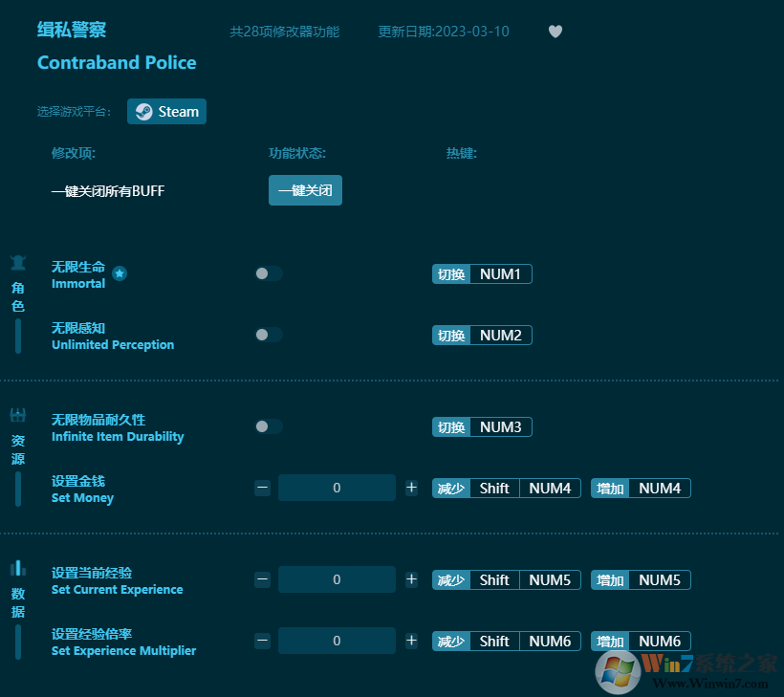The image size is (784, 697).
Task: Click the Set Money value input field
Action: (x=337, y=488)
